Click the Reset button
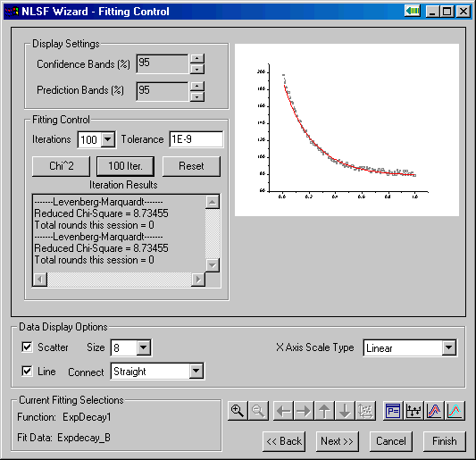Screen dimensions: 476x460 (x=191, y=166)
